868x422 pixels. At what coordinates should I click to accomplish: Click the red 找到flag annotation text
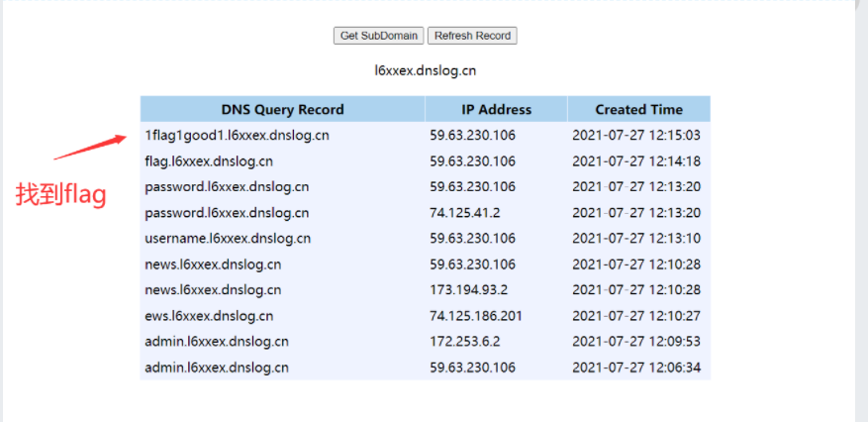[60, 194]
